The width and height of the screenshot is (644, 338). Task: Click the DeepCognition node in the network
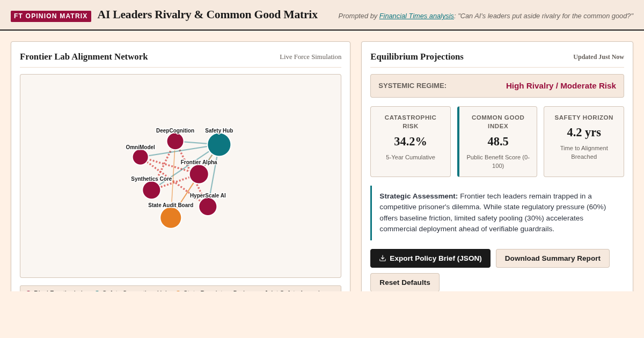[175, 141]
